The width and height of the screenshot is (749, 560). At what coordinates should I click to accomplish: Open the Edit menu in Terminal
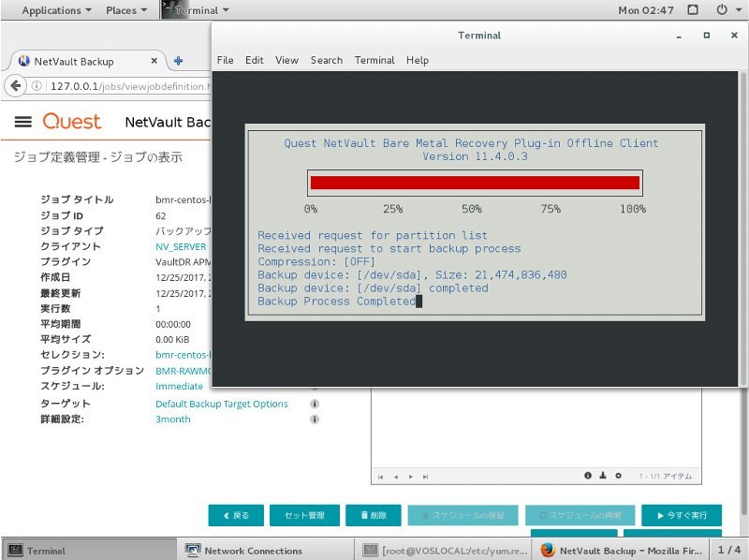(x=254, y=60)
